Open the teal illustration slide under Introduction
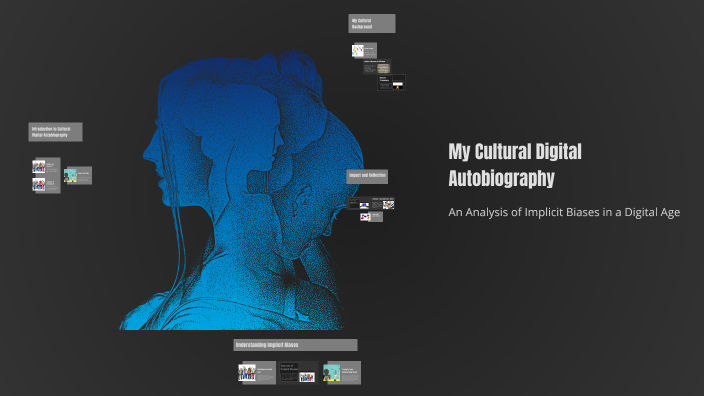 click(x=78, y=175)
